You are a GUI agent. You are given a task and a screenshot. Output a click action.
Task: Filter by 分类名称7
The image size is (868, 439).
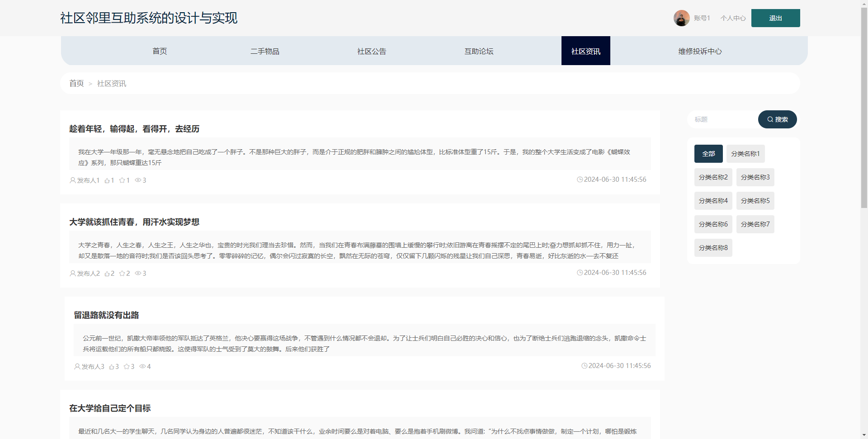(x=755, y=224)
